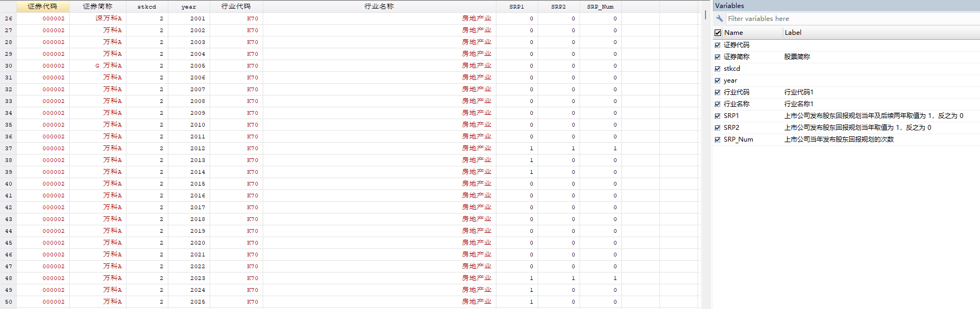The height and width of the screenshot is (309, 980).
Task: Toggle the 行业名称 variable checkbox
Action: (x=717, y=104)
